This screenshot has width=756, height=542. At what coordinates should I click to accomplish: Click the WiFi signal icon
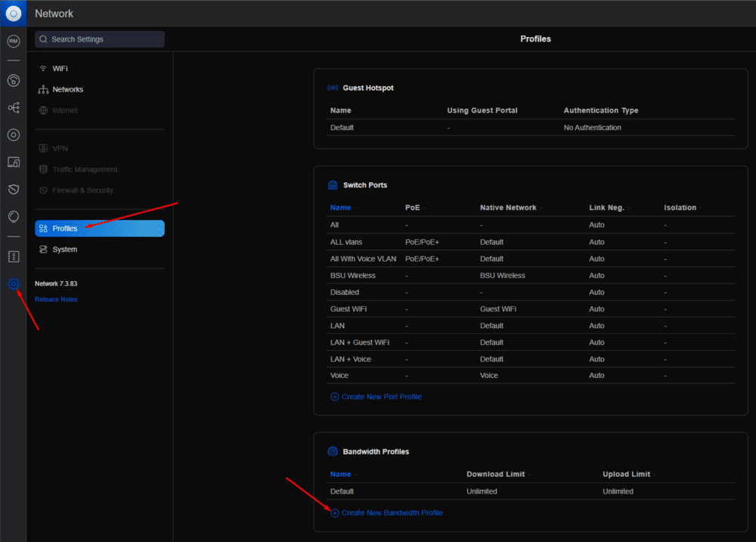click(x=43, y=69)
